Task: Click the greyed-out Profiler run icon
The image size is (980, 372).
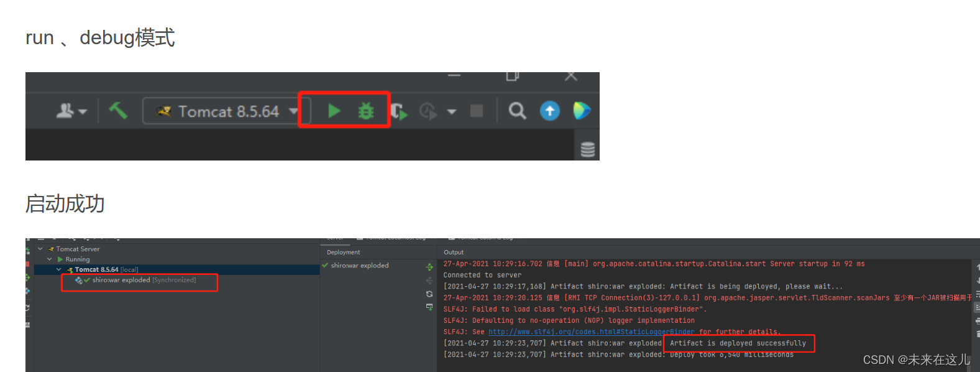Action: (x=428, y=111)
